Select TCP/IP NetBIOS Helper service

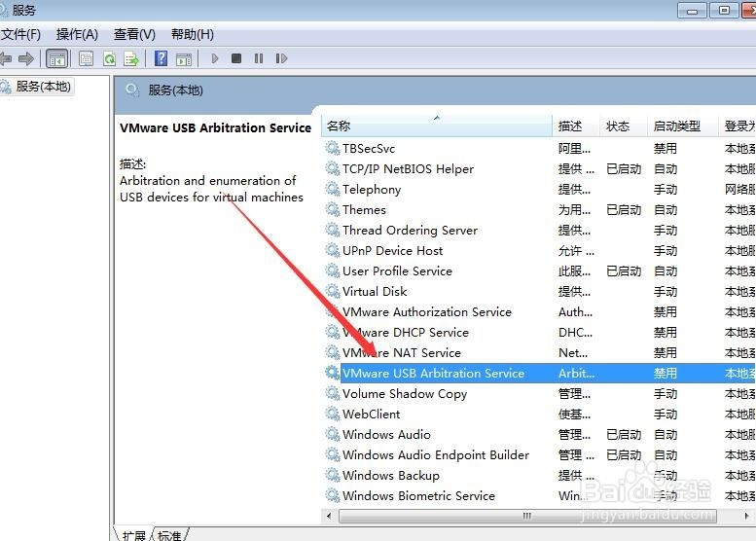pos(539,169)
